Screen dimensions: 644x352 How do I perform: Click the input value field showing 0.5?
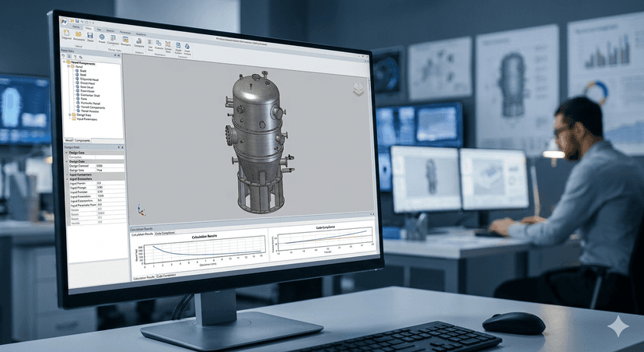(111, 184)
